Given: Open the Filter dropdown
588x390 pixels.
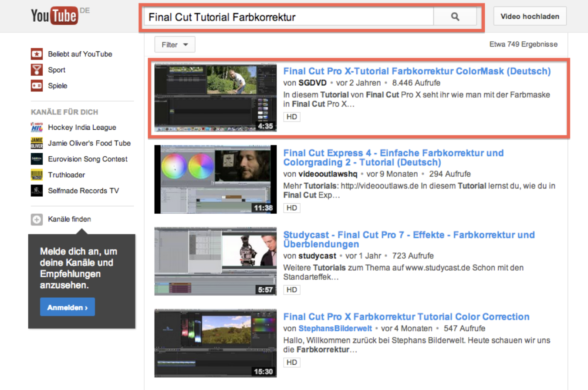Looking at the screenshot, I should point(175,44).
